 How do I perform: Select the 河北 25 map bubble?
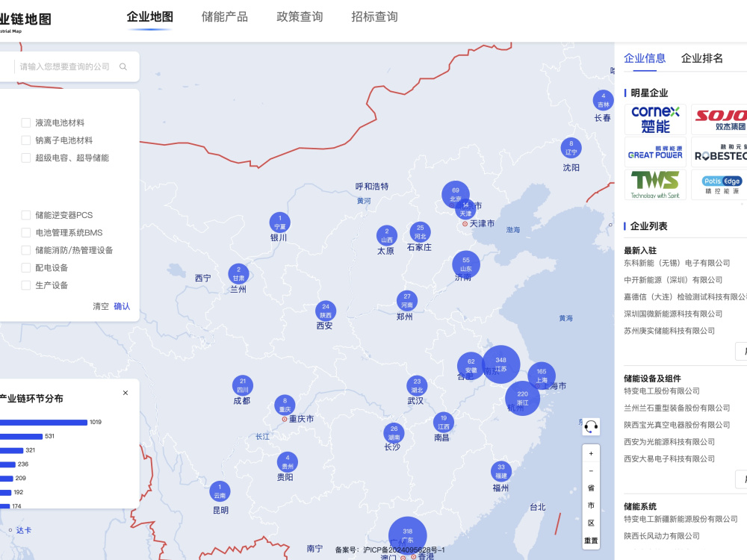coord(420,232)
